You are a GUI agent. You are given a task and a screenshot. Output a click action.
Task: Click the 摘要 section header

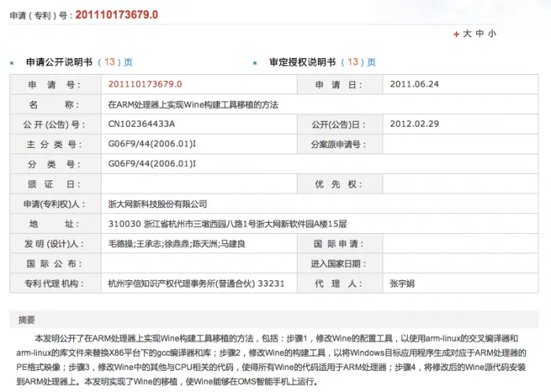(x=27, y=320)
